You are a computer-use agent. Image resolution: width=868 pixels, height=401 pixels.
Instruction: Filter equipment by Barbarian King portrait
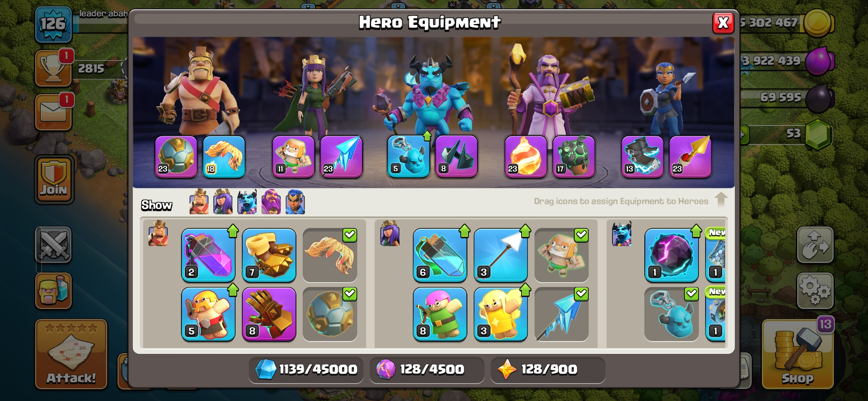pos(199,202)
